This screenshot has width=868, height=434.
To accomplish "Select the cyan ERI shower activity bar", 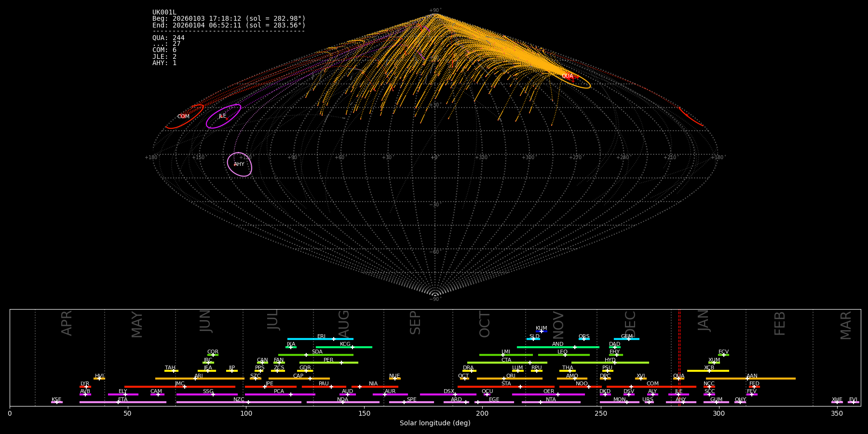I will point(309,339).
